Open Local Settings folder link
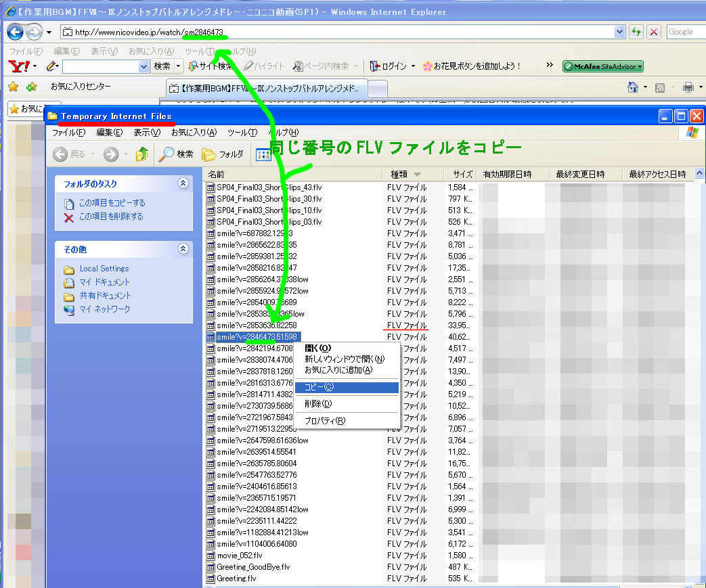706x588 pixels. coord(104,269)
